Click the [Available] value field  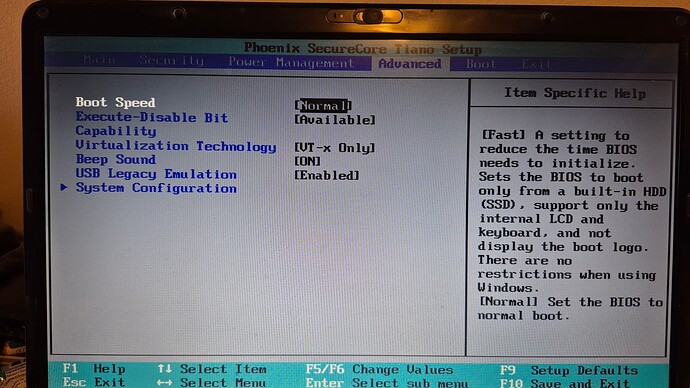334,120
